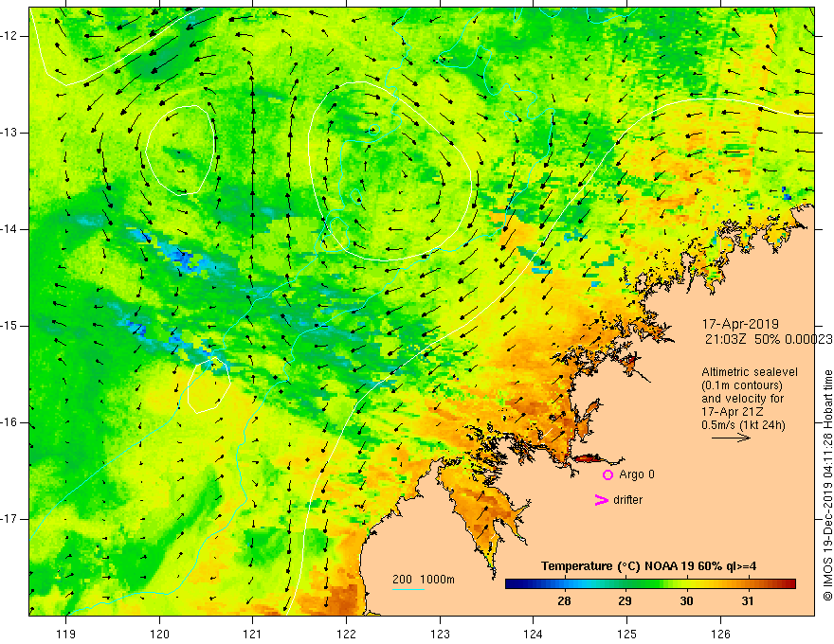Click the temperature color bar
834x644 pixels.
650,584
